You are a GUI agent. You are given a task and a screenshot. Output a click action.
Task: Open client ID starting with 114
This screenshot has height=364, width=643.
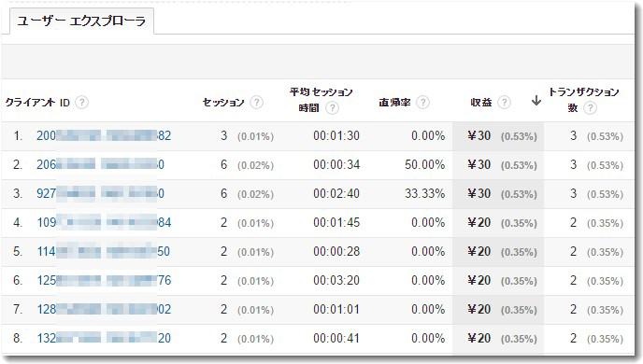104,251
